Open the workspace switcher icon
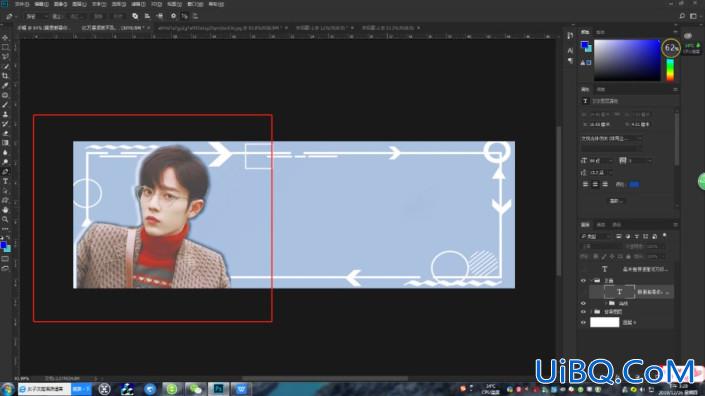This screenshot has width=705, height=396. point(693,16)
